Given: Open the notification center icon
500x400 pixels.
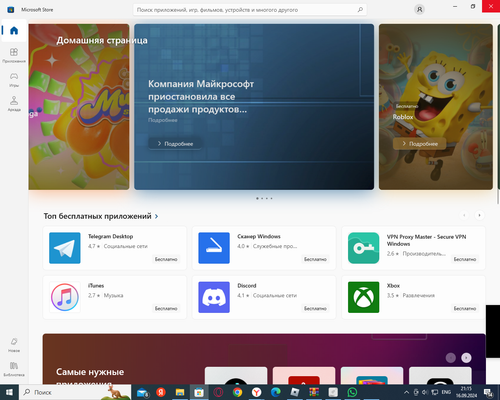Looking at the screenshot, I should pyautogui.click(x=488, y=393).
